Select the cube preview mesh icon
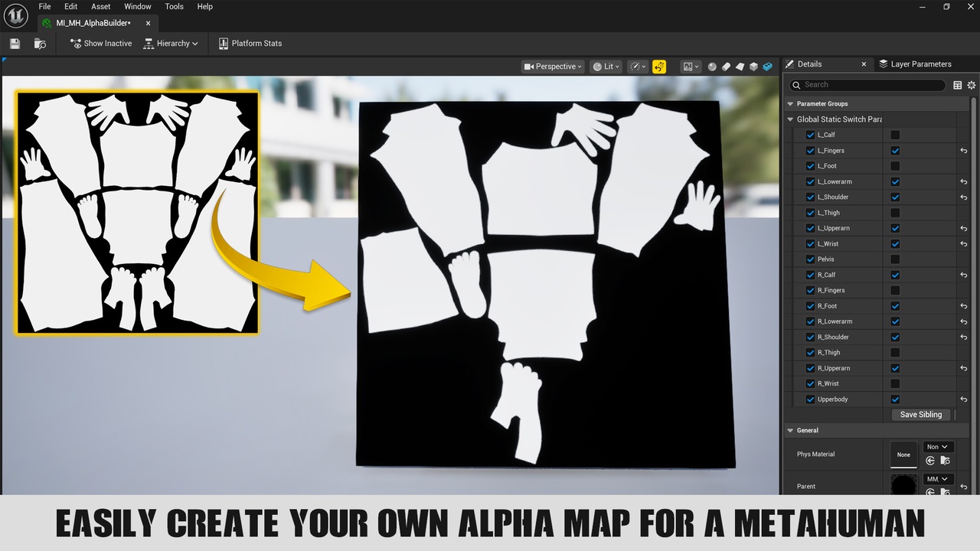 (x=753, y=67)
